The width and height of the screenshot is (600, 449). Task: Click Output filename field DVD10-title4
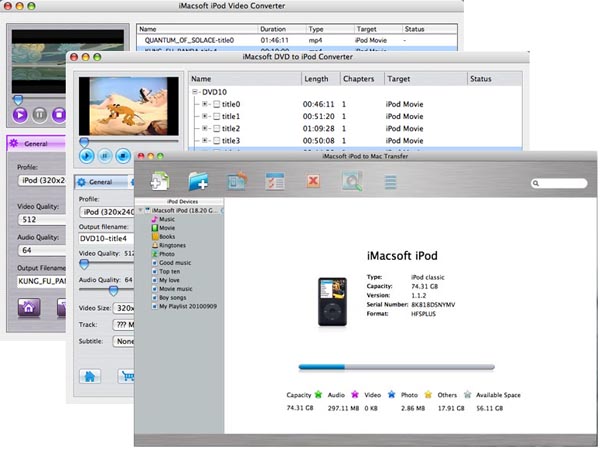click(x=106, y=238)
